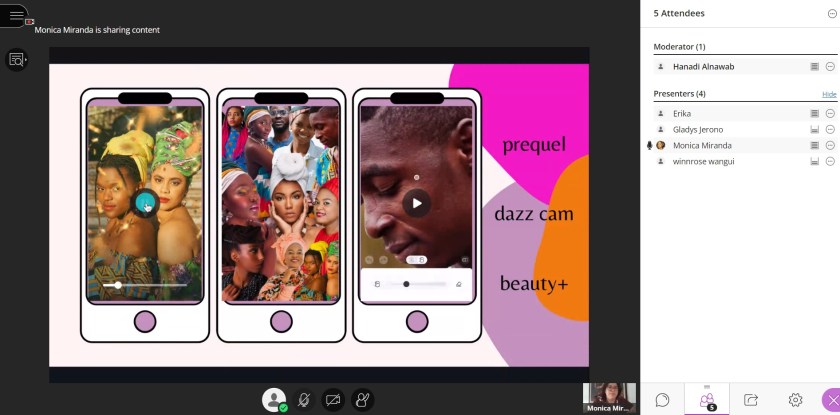Open the attendees panel more options menu
Viewport: 840px width, 415px height.
tap(829, 13)
